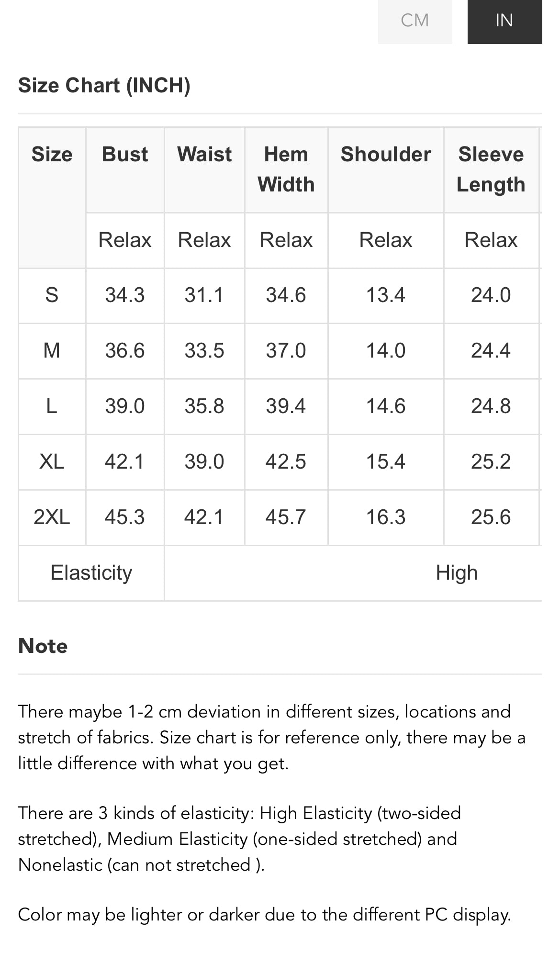Click the Hem Width column header
Screen dimensions: 560x954
tap(286, 170)
